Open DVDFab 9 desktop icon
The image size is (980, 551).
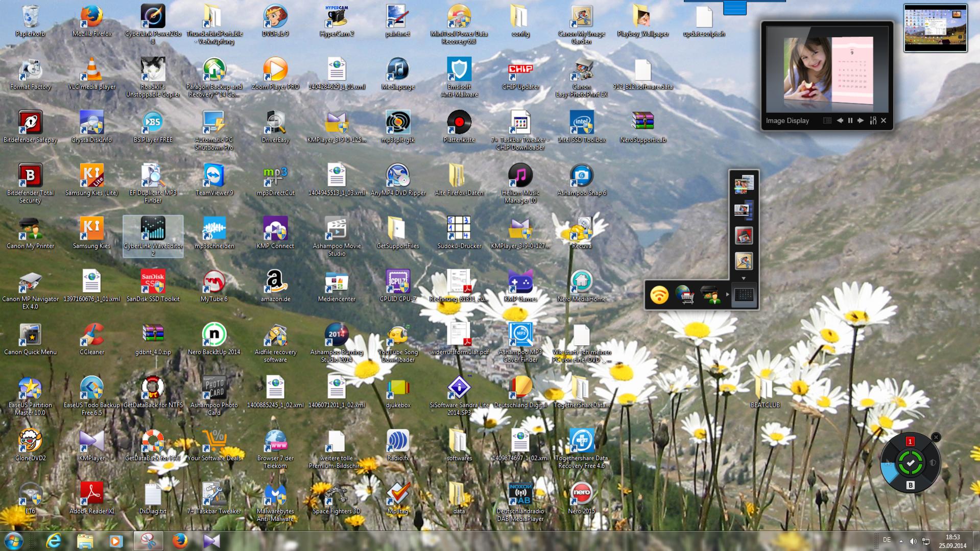pos(275,21)
